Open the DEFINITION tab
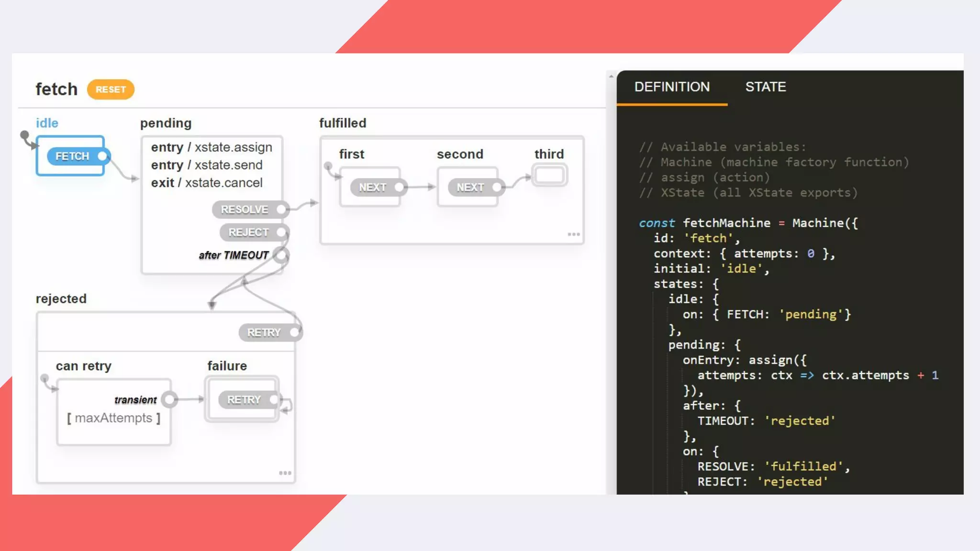980x551 pixels. (x=672, y=87)
